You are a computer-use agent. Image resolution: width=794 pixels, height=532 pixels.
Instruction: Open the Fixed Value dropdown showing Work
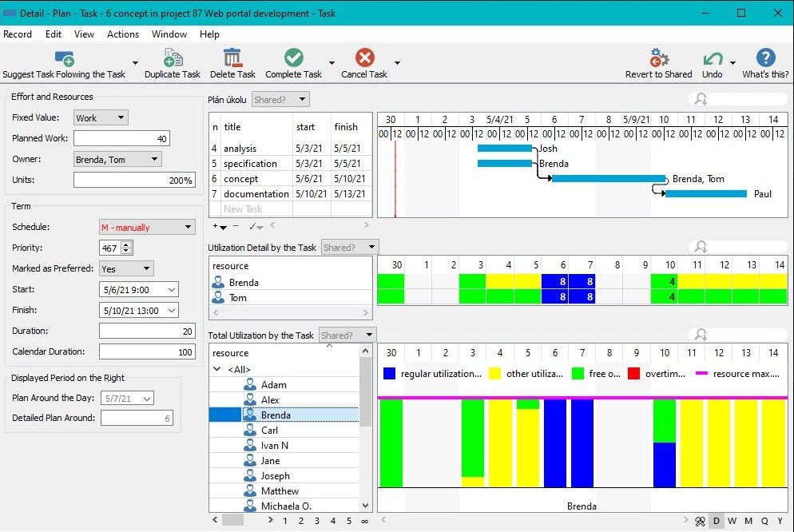(x=101, y=117)
